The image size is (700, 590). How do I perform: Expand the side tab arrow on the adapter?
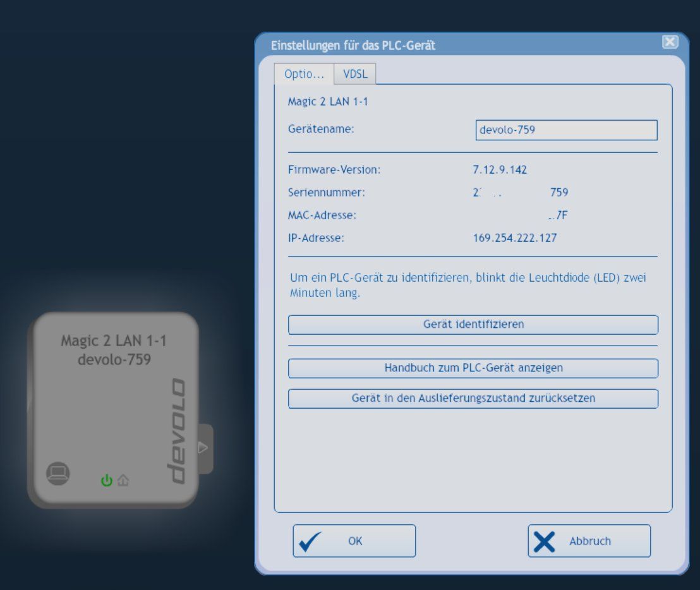coord(205,448)
